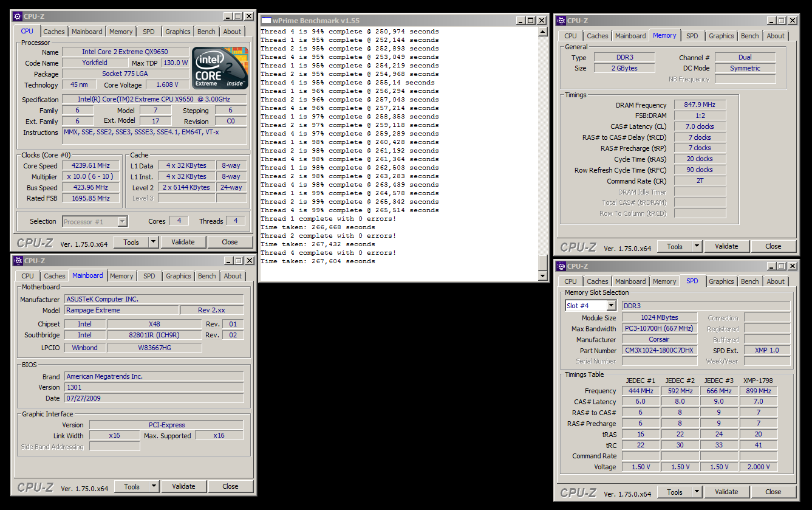The width and height of the screenshot is (812, 510).
Task: Open Graphics tab in SPD window
Action: point(722,281)
